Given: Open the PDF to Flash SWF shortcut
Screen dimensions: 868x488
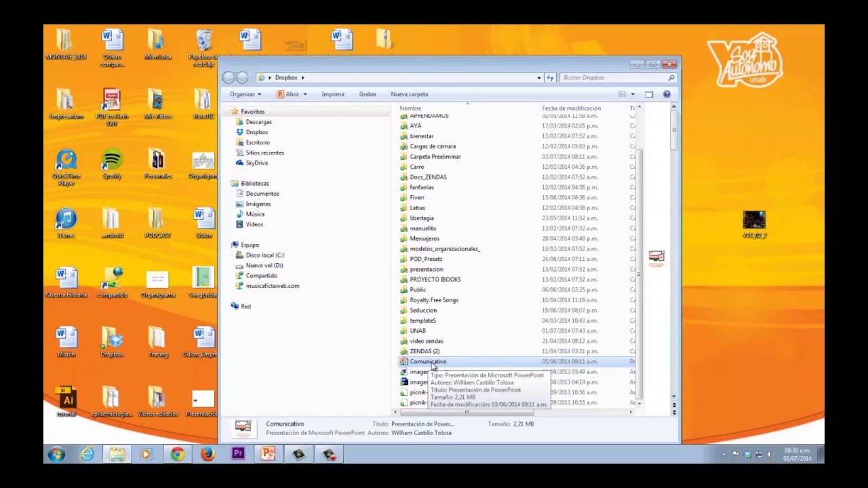Looking at the screenshot, I should pos(112,108).
